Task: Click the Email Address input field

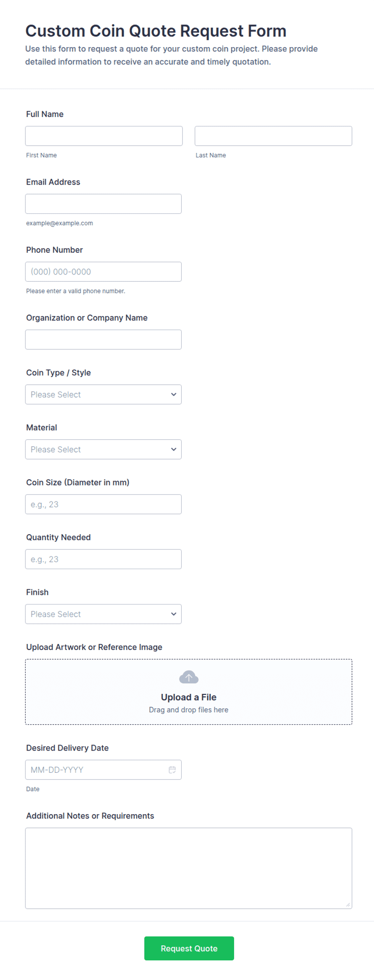Action: click(103, 204)
